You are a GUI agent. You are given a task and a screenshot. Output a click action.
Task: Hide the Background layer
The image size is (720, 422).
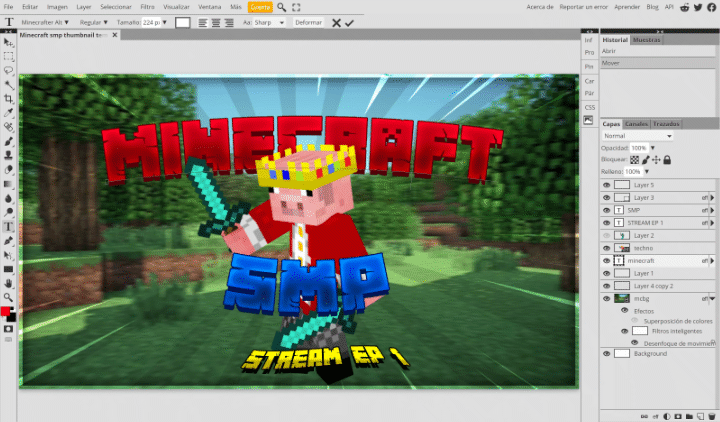point(607,354)
